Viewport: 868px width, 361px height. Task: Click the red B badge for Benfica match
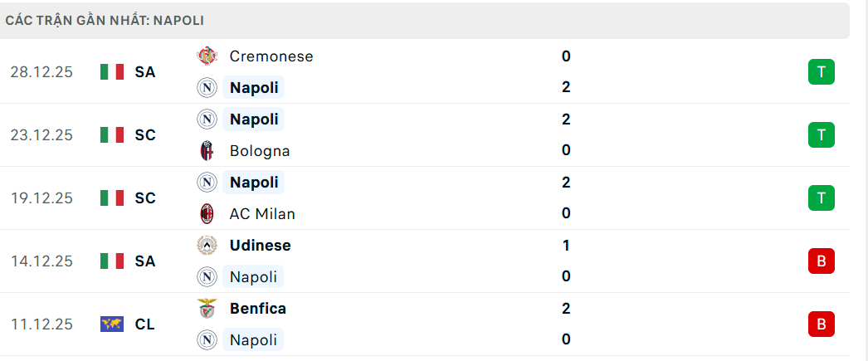pyautogui.click(x=821, y=324)
